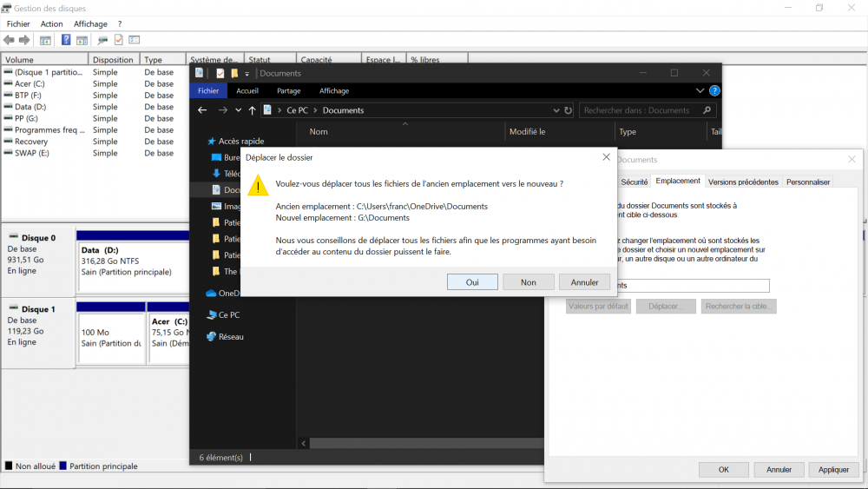Open the address bar history dropdown
Viewport: 868px width, 489px height.
pos(556,110)
